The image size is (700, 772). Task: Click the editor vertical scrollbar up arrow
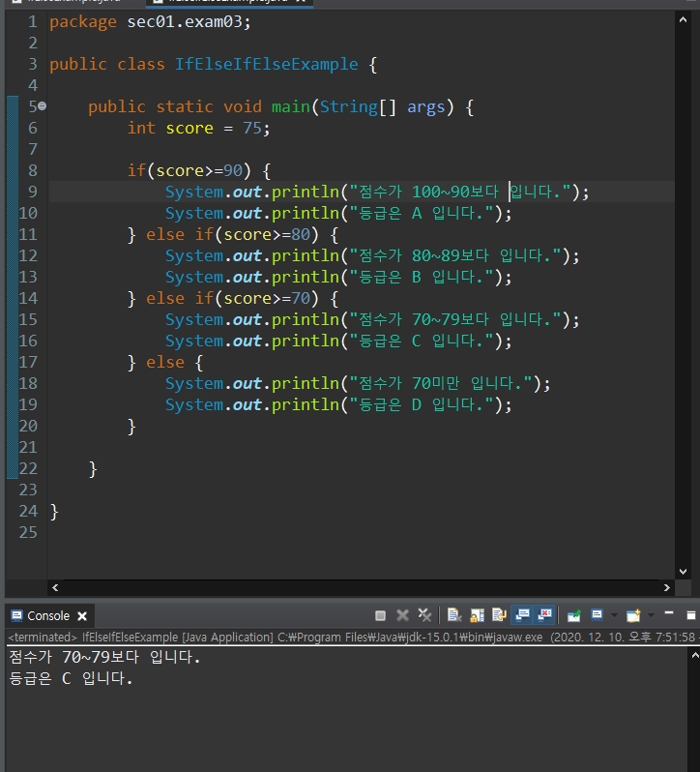(x=683, y=19)
